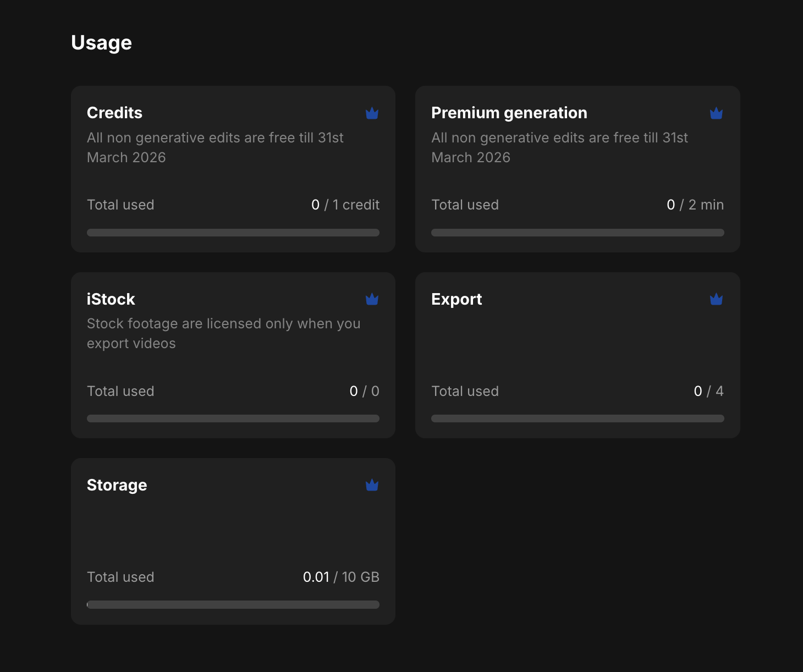The image size is (803, 672).
Task: Click the iStock usage progress bar
Action: pyautogui.click(x=233, y=418)
